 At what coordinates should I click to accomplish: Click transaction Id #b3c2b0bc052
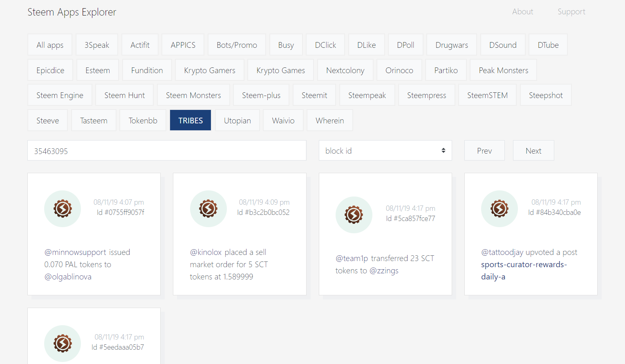point(263,212)
